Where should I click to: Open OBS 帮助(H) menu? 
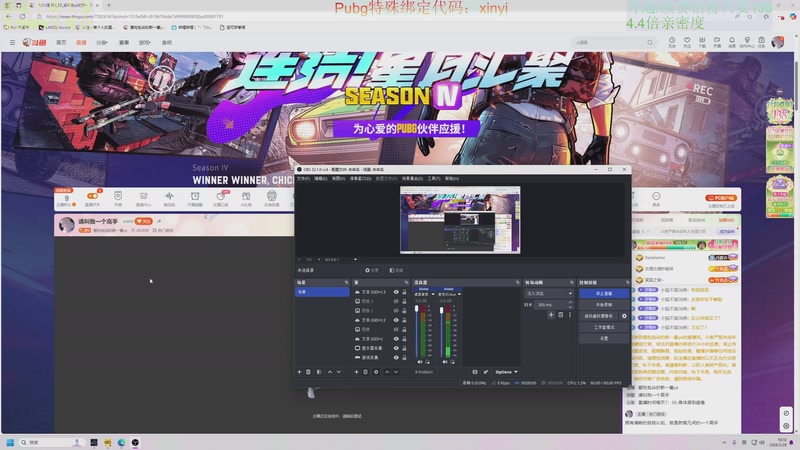click(452, 179)
